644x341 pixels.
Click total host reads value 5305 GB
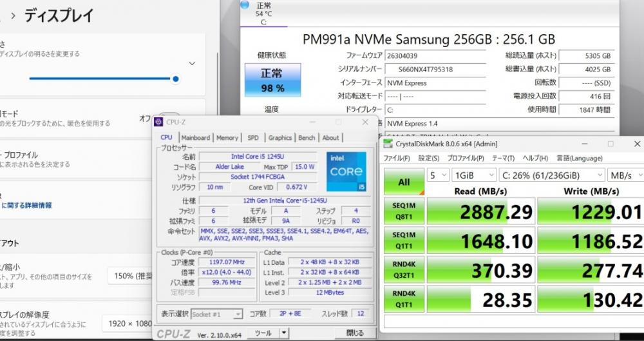588,55
